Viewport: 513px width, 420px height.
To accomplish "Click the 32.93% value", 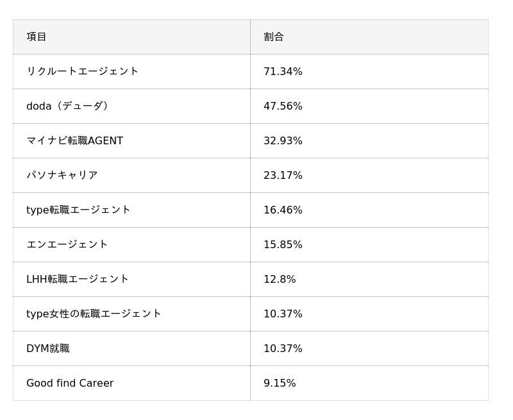I will [x=283, y=140].
